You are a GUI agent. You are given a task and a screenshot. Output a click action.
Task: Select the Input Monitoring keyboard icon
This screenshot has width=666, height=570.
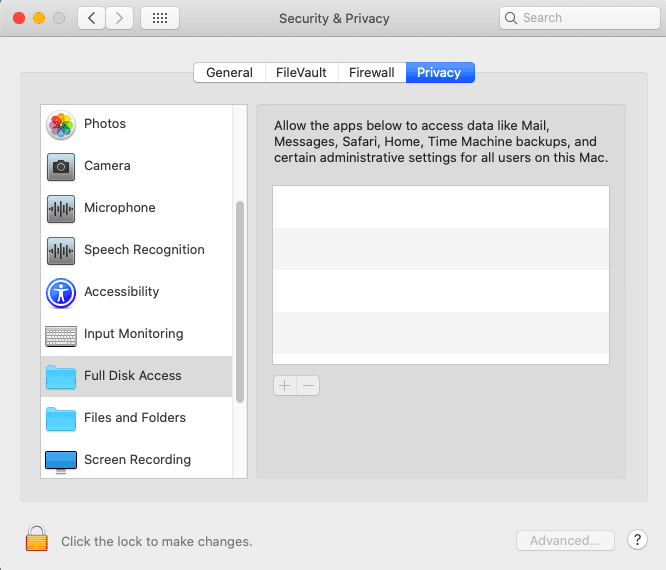61,335
